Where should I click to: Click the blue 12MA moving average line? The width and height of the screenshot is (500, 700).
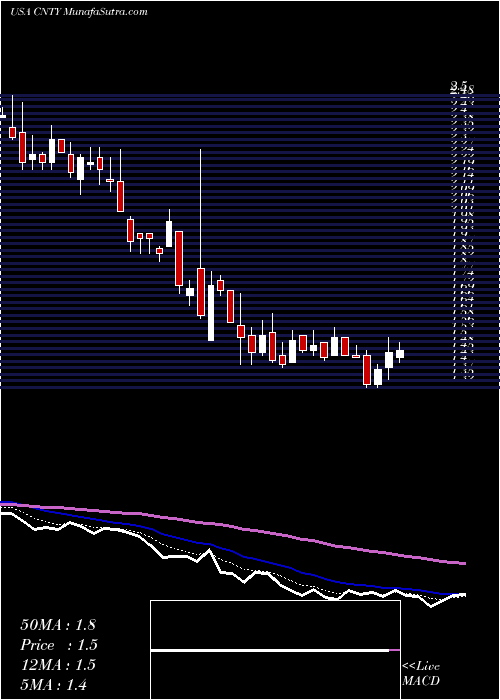pos(232,553)
